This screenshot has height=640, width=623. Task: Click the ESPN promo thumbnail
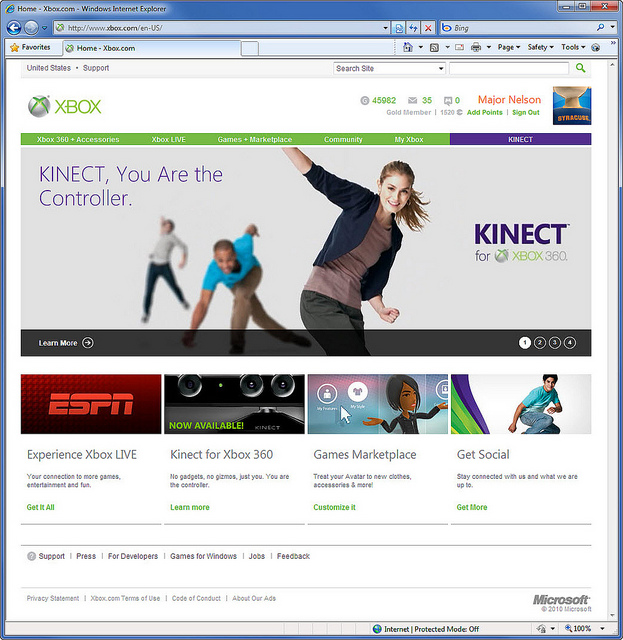(x=91, y=404)
